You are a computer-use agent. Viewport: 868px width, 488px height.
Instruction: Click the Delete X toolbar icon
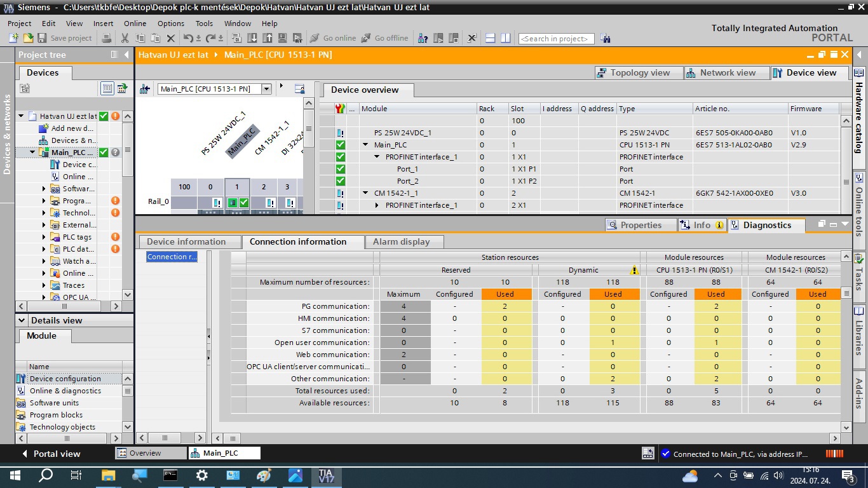(x=170, y=38)
